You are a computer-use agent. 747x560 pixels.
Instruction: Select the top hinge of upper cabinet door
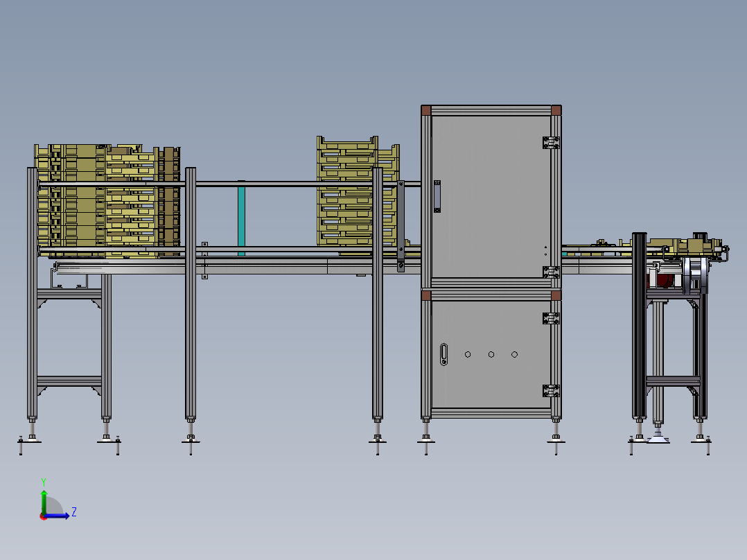(x=551, y=143)
